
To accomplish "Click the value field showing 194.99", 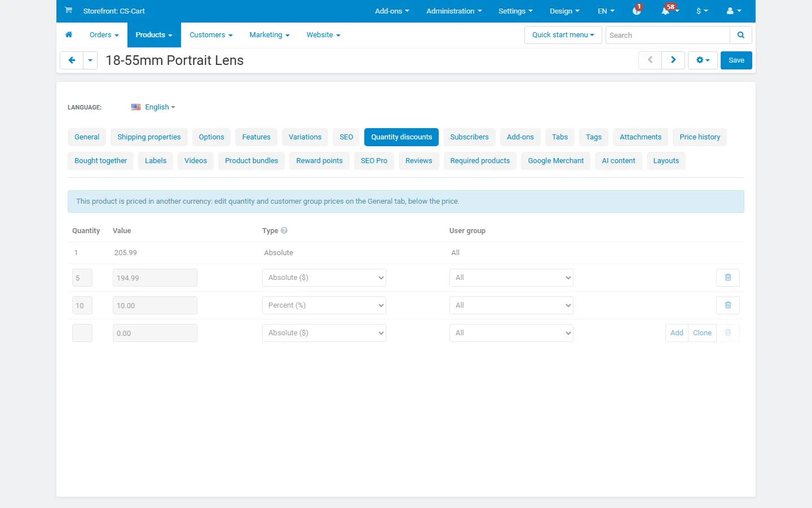I will coord(155,278).
